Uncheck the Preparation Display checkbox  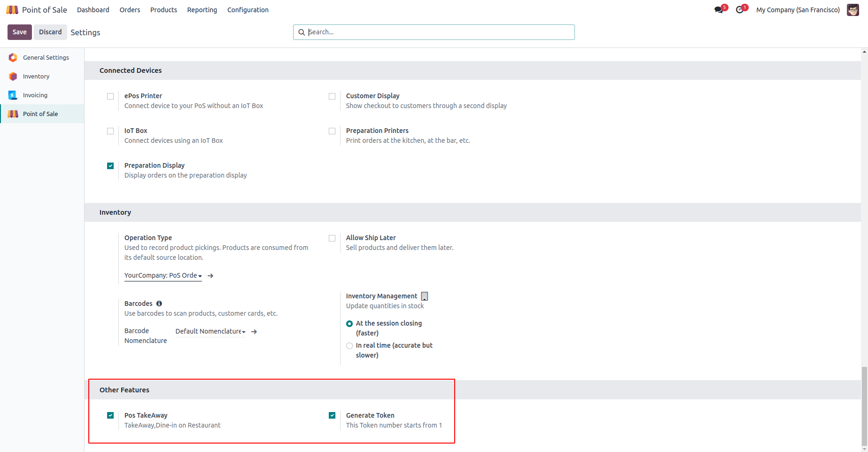pos(110,166)
